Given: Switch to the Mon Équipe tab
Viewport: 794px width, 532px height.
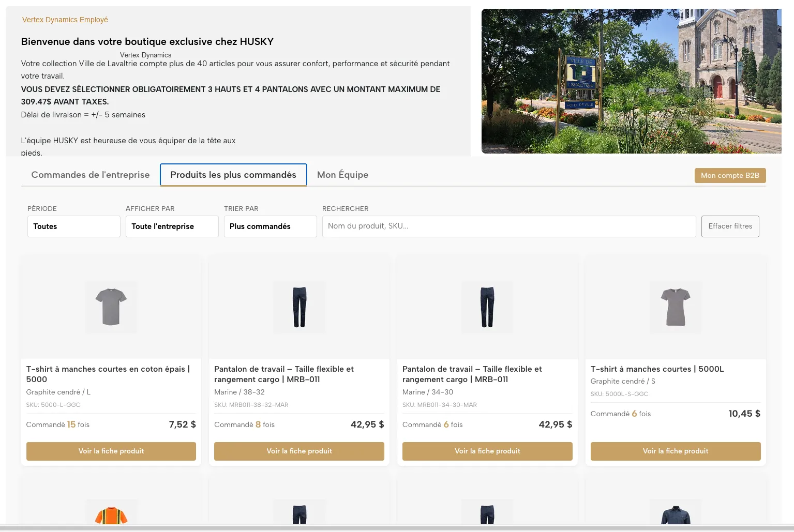Looking at the screenshot, I should 342,175.
